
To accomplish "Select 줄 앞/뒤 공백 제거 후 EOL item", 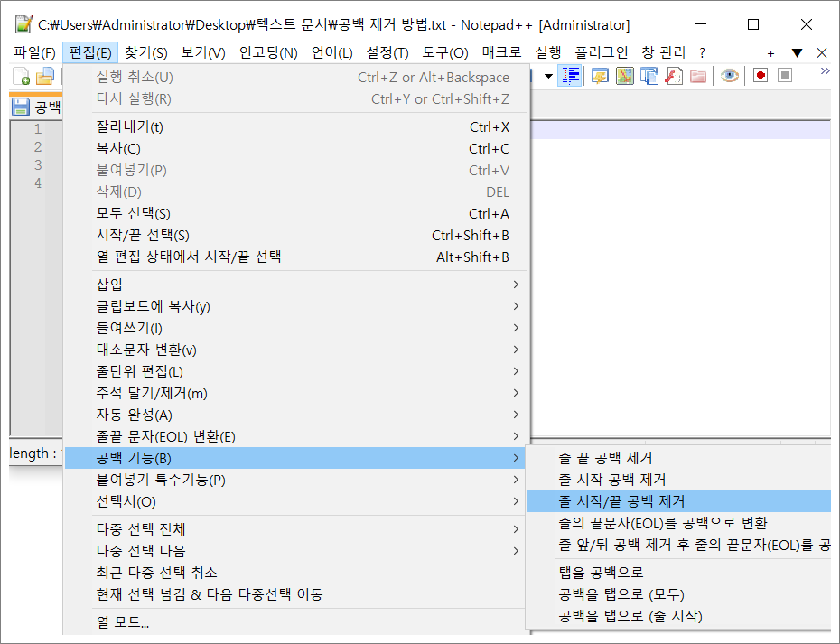I will pos(679,545).
